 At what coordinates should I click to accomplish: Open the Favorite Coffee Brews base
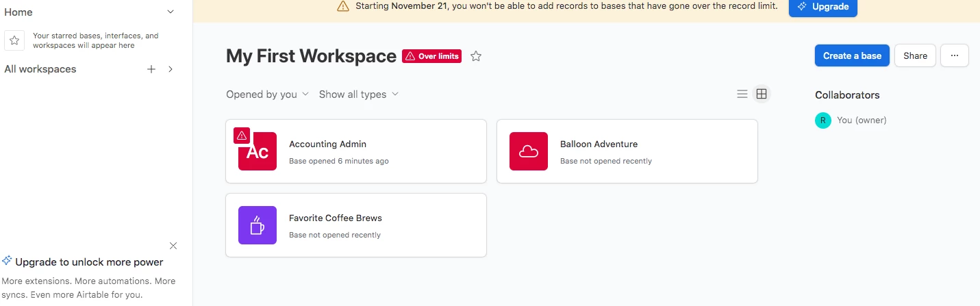[356, 225]
